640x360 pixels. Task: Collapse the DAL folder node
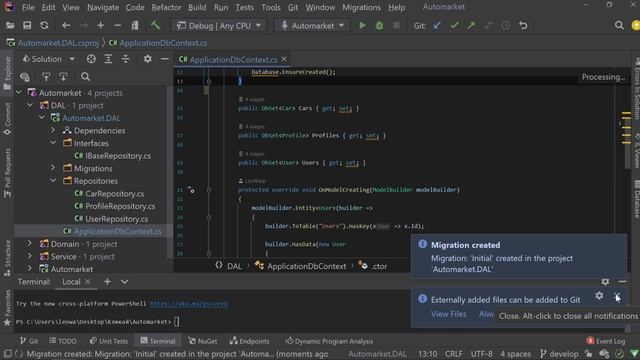(30, 105)
